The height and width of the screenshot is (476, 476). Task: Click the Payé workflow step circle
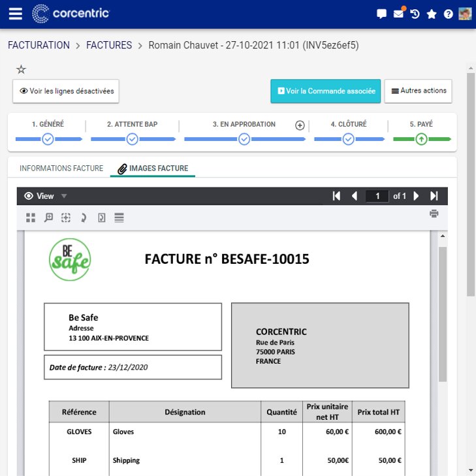[421, 139]
